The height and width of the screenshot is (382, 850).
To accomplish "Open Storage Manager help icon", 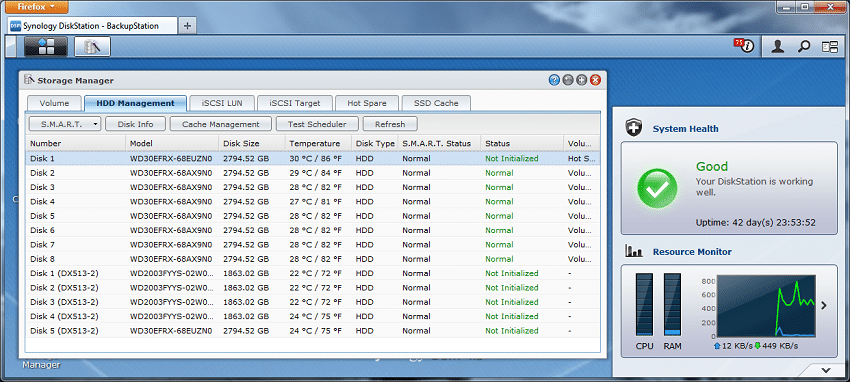I will click(554, 80).
